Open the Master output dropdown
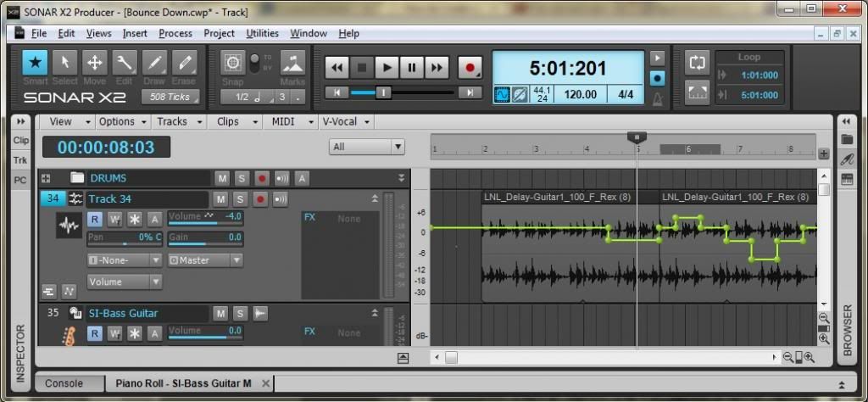Image resolution: width=868 pixels, height=402 pixels. [x=206, y=260]
